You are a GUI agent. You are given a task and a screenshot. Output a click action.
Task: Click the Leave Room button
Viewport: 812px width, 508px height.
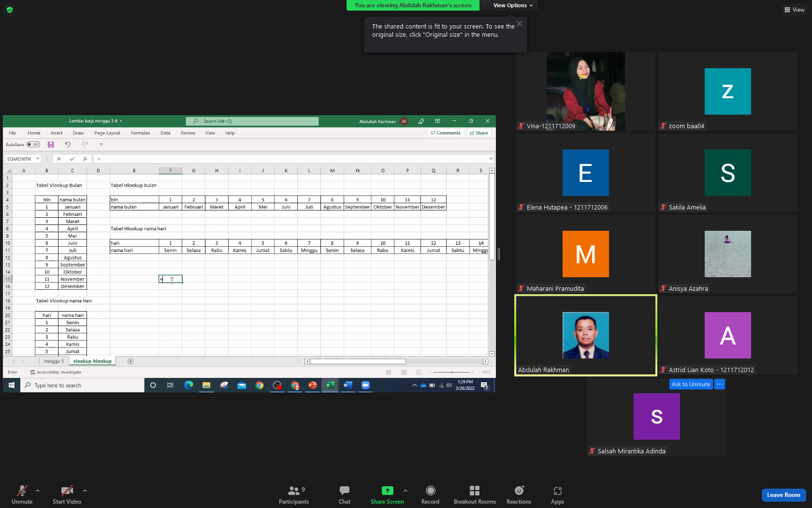click(783, 495)
